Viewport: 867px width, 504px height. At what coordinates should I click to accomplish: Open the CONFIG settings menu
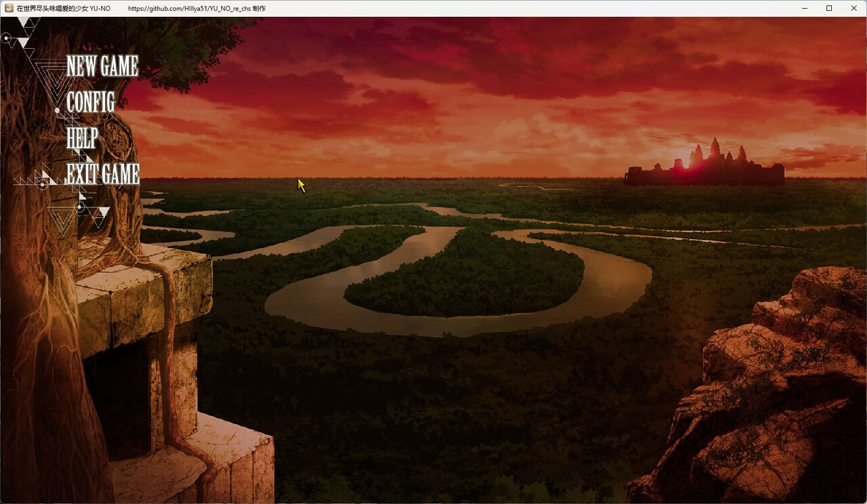[91, 102]
